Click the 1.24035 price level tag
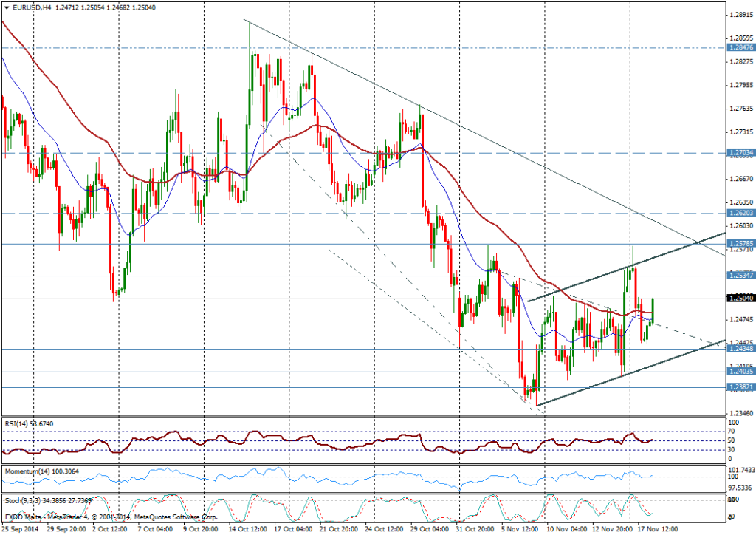Screen dimensions: 756x535 (x=740, y=372)
